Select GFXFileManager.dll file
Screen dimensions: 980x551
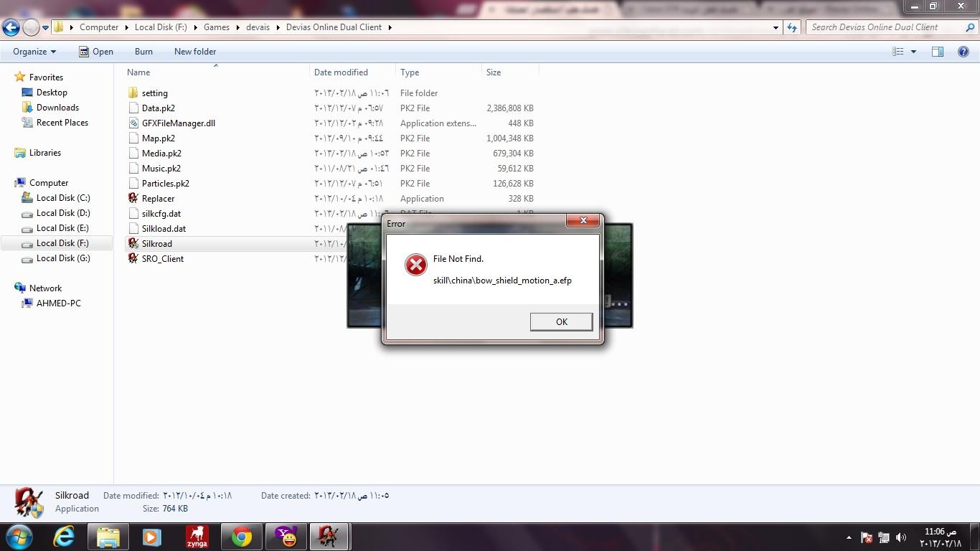pyautogui.click(x=178, y=123)
